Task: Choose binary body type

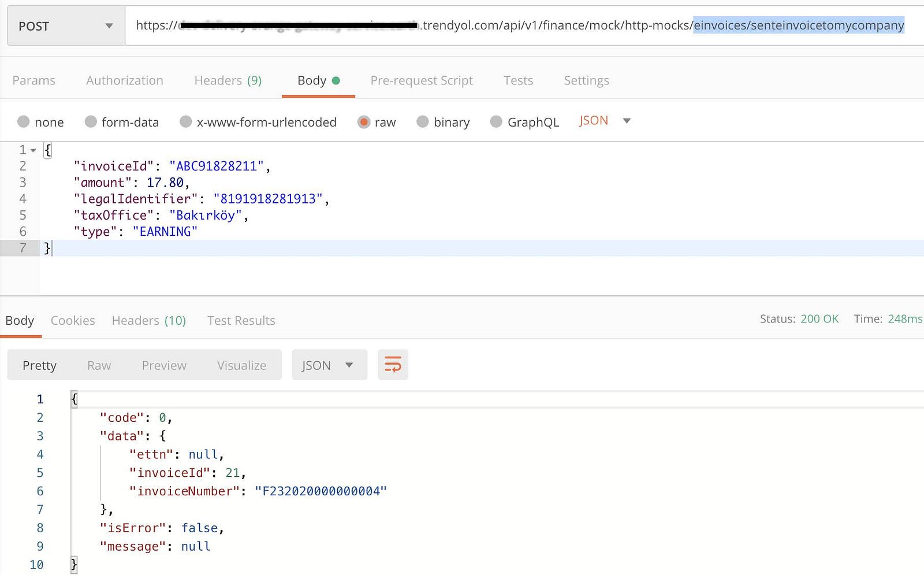Action: pos(423,121)
